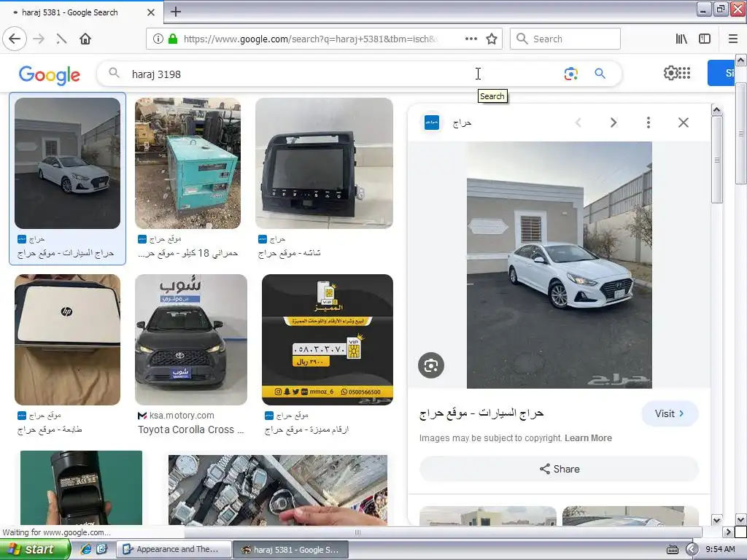747x560 pixels.
Task: Open the Firefox hamburger menu
Action: [733, 39]
